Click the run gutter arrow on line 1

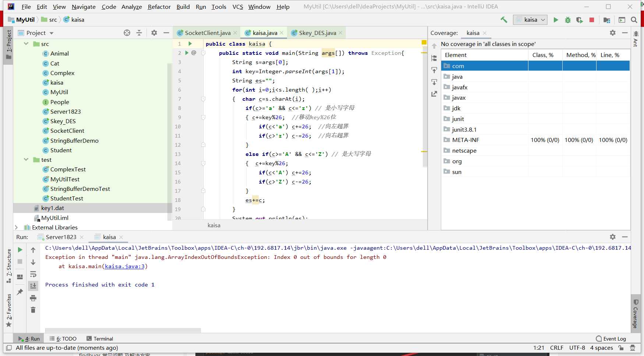pyautogui.click(x=190, y=44)
